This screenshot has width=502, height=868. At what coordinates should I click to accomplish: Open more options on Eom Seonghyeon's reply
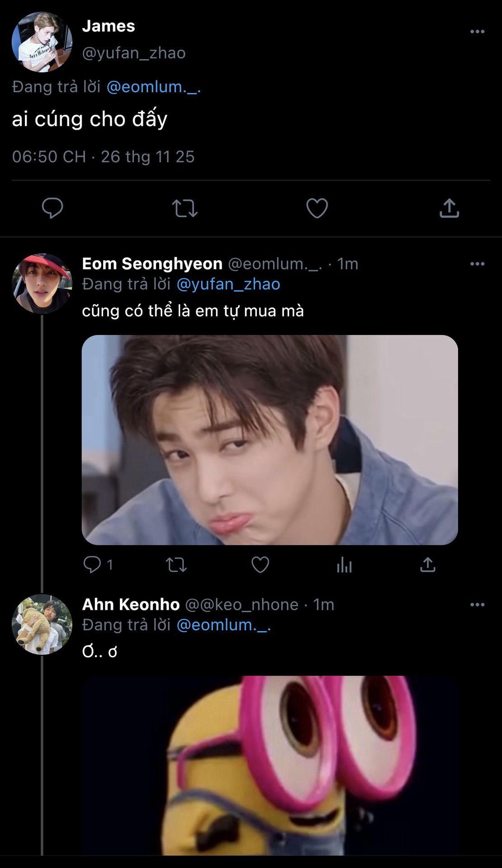pyautogui.click(x=477, y=264)
